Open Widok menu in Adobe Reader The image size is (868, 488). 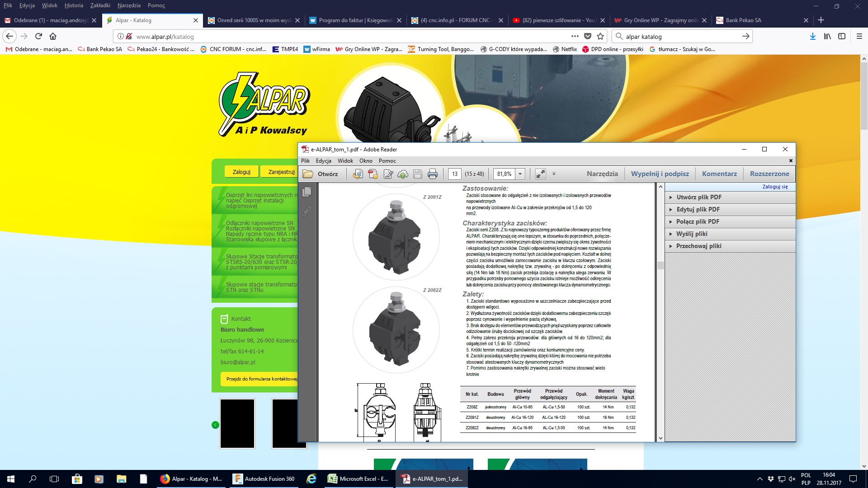pyautogui.click(x=345, y=161)
